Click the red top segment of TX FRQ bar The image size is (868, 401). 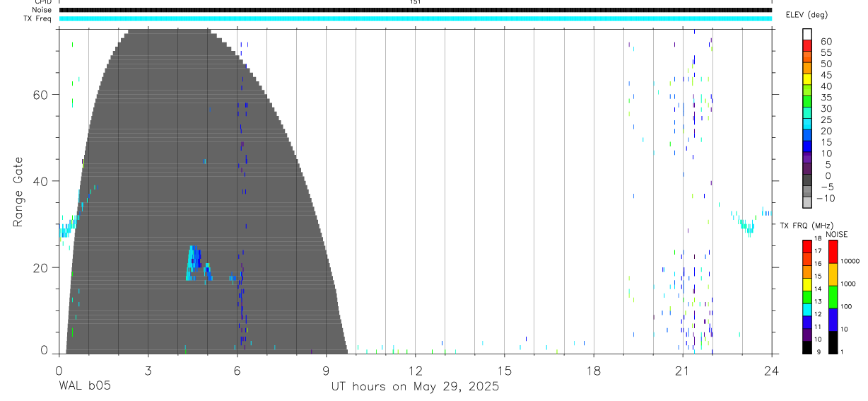tap(807, 246)
